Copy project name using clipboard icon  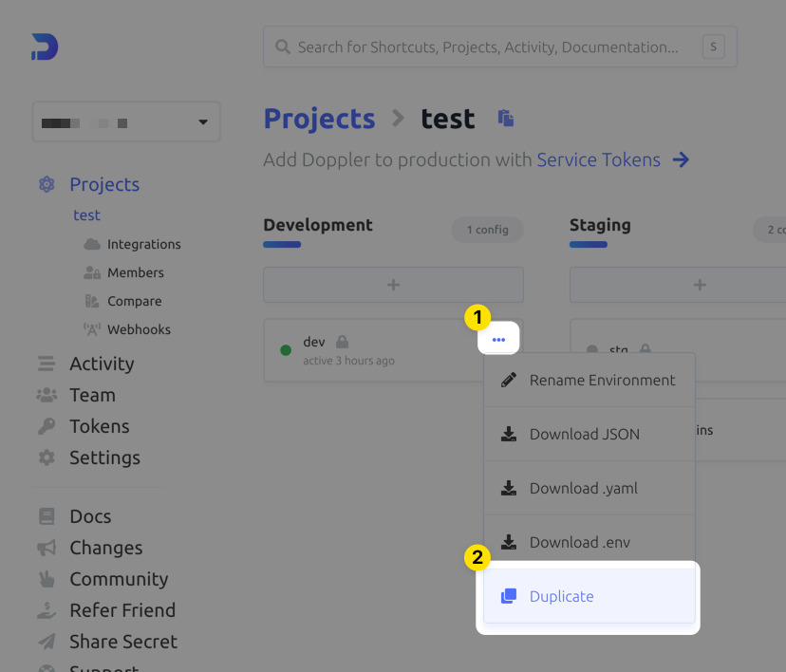[x=506, y=119]
